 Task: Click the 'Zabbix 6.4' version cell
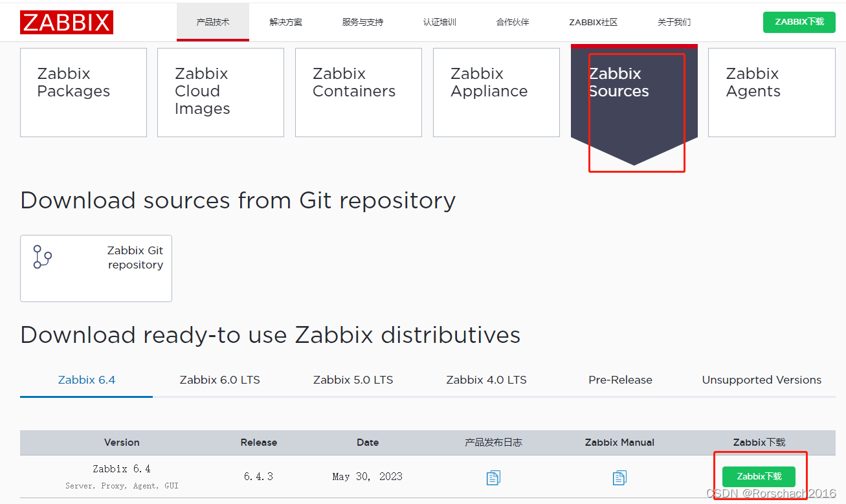[122, 469]
